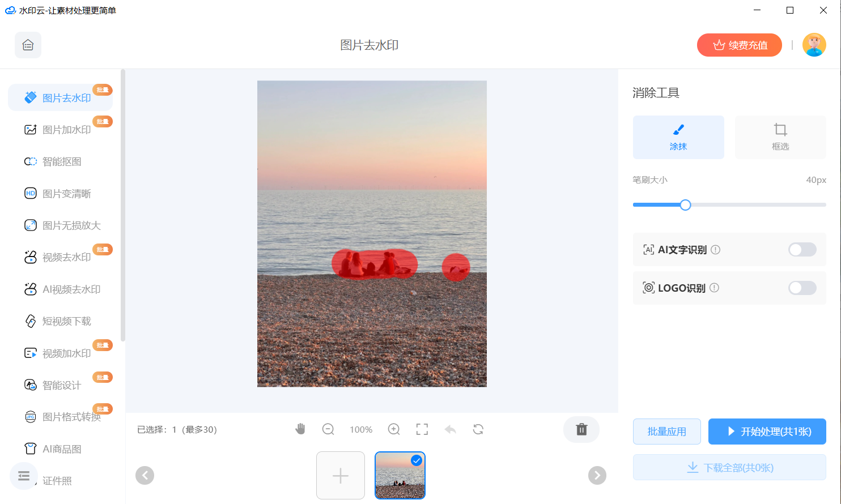Click 下载全部(共0张) download button

point(729,467)
